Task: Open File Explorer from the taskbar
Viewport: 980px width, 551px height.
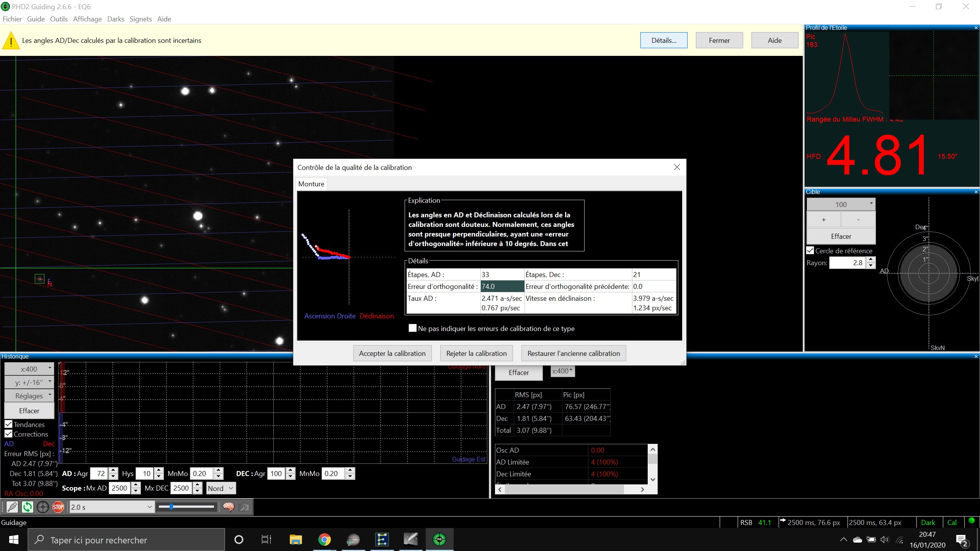Action: (x=296, y=540)
